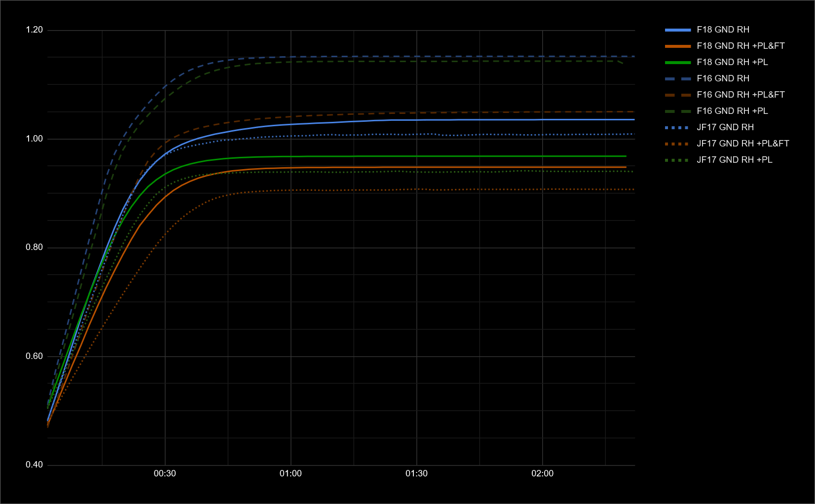Viewport: 815px width, 504px height.
Task: Select the F18 GND RH +PL&FT legend text
Action: point(740,46)
